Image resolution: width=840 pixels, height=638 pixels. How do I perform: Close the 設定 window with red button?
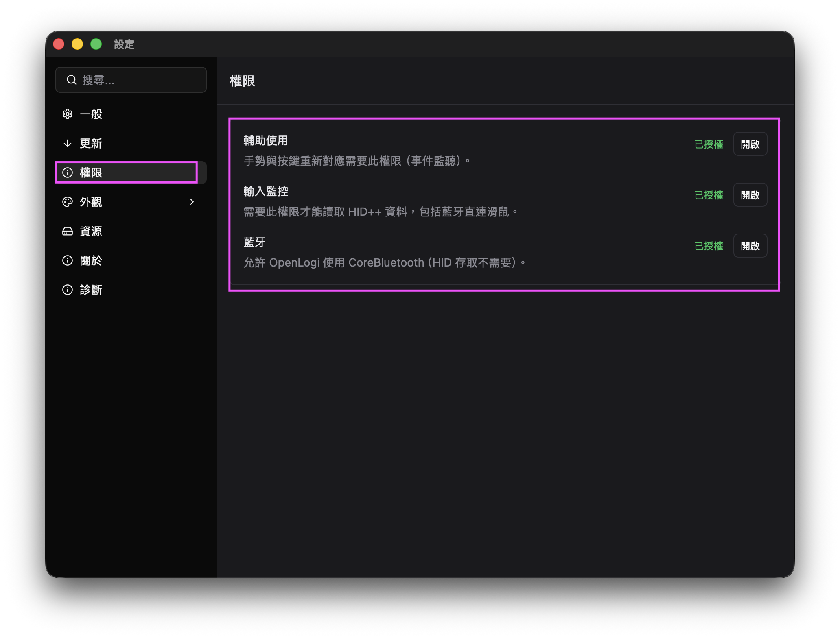click(59, 44)
